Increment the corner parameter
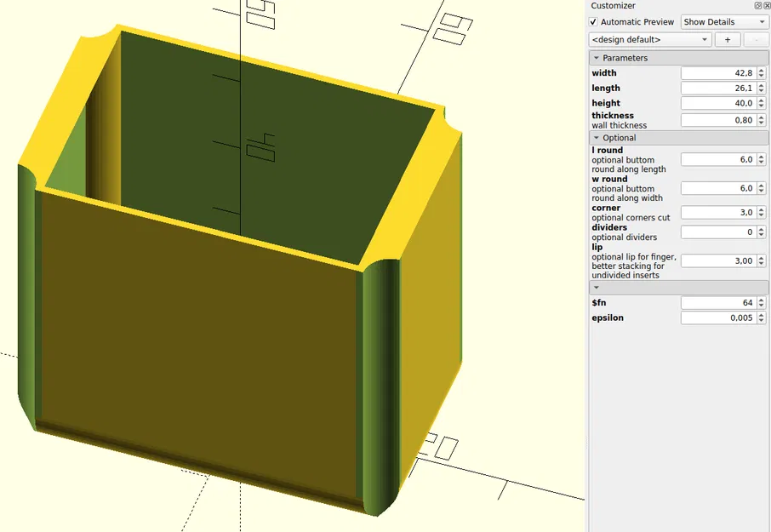This screenshot has height=532, width=771. click(x=760, y=209)
